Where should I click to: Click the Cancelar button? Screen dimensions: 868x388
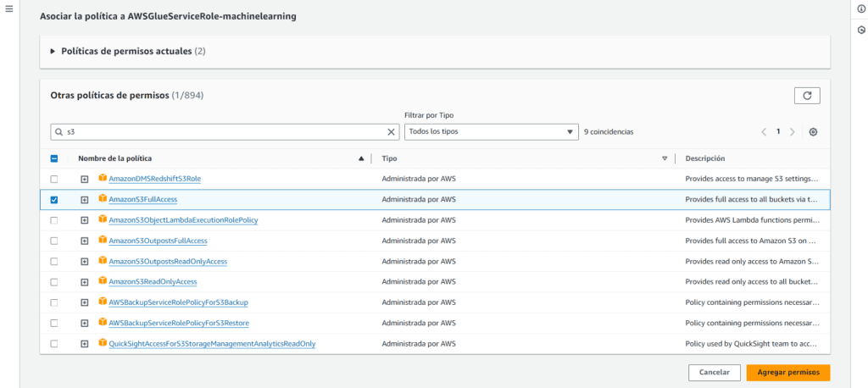pos(714,372)
